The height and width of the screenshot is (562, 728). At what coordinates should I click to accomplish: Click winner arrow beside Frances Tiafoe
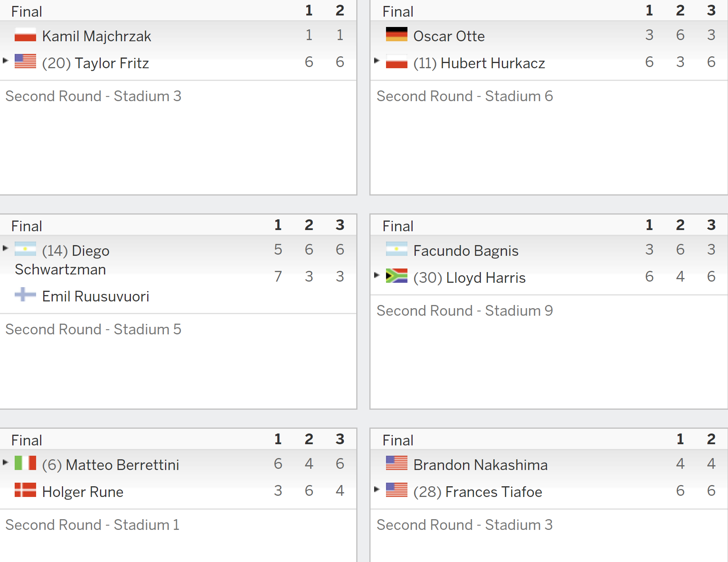tap(377, 489)
